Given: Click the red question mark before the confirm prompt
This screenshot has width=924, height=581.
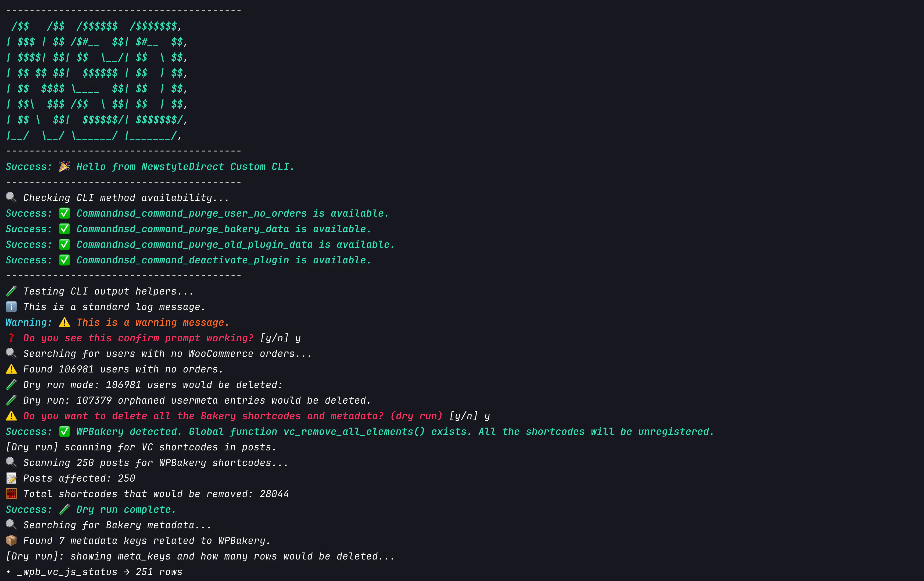Looking at the screenshot, I should coord(11,338).
